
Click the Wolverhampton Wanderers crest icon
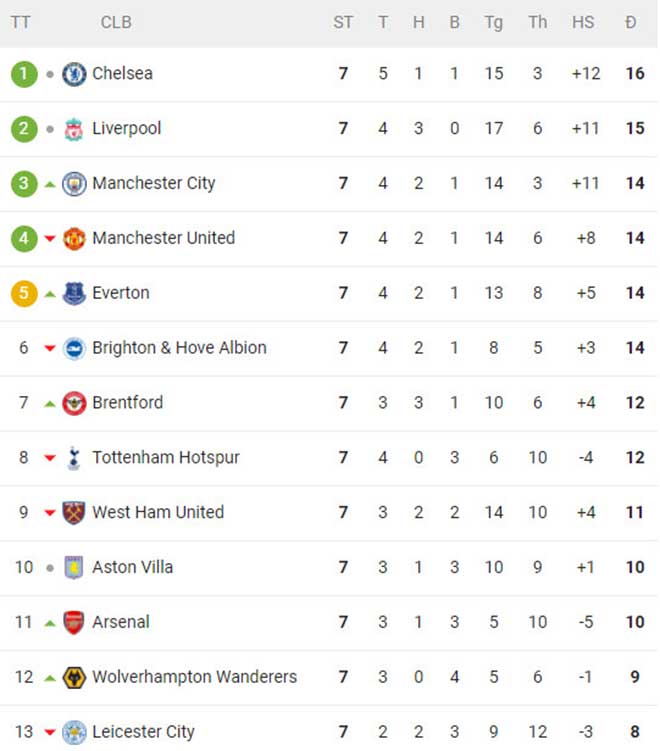74,677
